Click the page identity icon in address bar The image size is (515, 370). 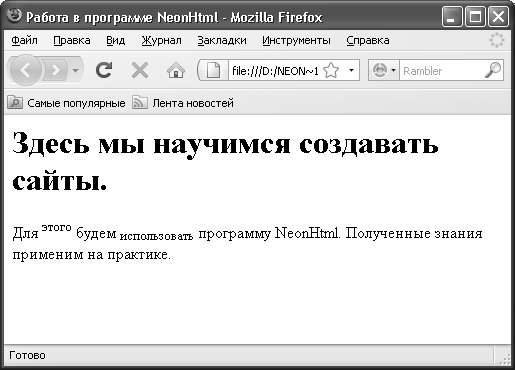tap(213, 70)
